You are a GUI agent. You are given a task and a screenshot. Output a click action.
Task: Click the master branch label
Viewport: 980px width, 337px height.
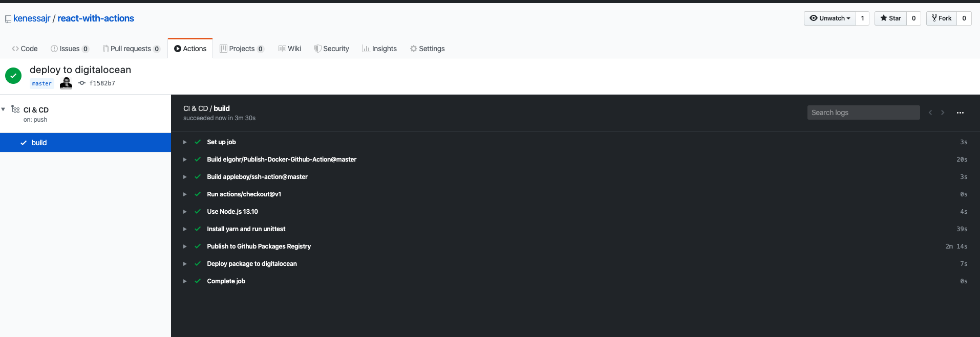point(42,84)
